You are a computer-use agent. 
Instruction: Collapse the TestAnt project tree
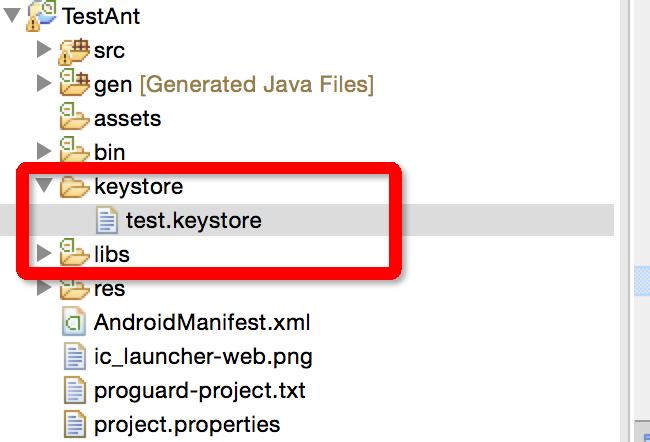(x=12, y=15)
